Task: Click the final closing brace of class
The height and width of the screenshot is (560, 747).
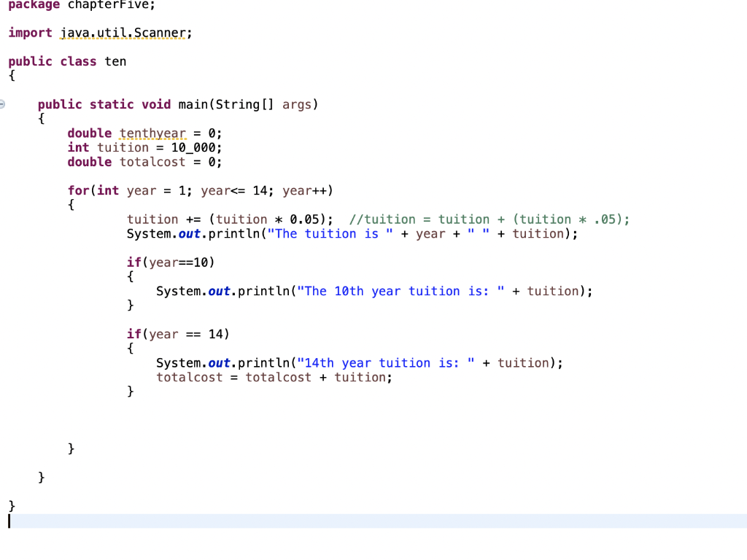Action: pyautogui.click(x=12, y=506)
